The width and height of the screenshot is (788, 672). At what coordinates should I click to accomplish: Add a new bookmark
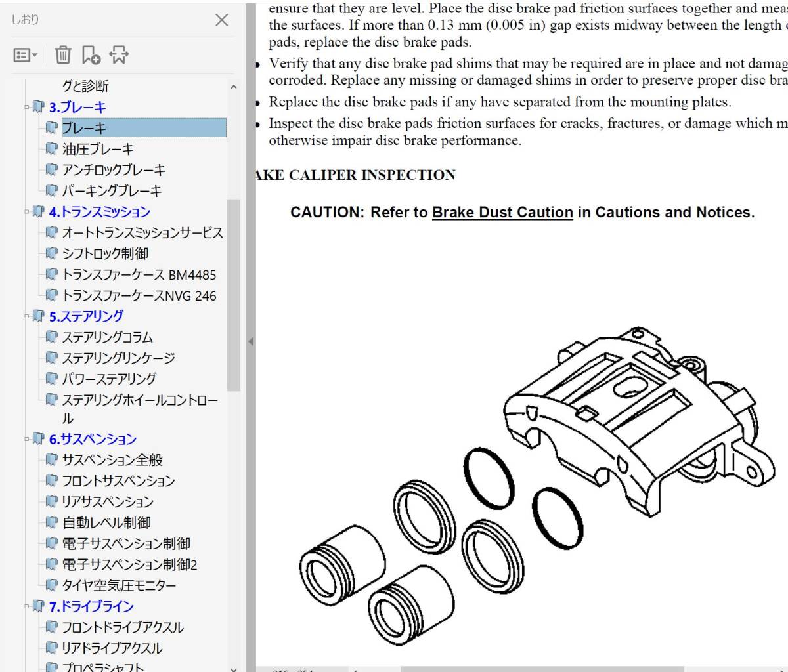click(x=91, y=55)
